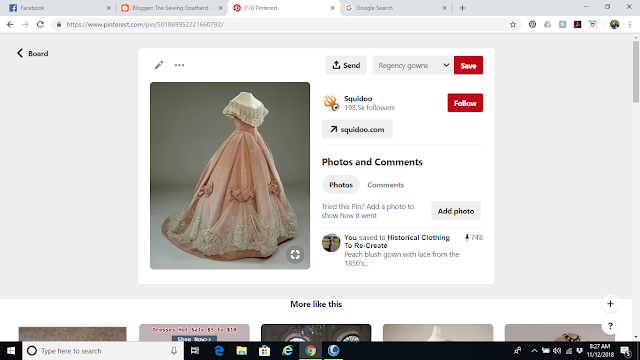
Task: Open Task View in the taskbar
Action: [195, 351]
